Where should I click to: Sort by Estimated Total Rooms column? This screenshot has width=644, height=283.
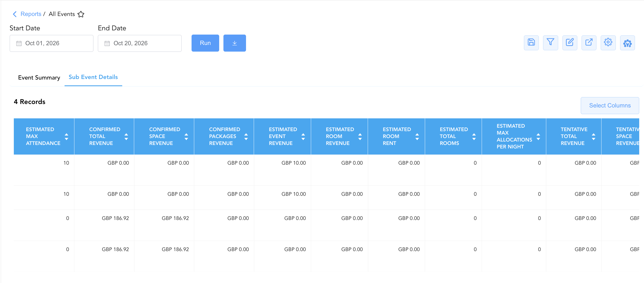pos(474,136)
